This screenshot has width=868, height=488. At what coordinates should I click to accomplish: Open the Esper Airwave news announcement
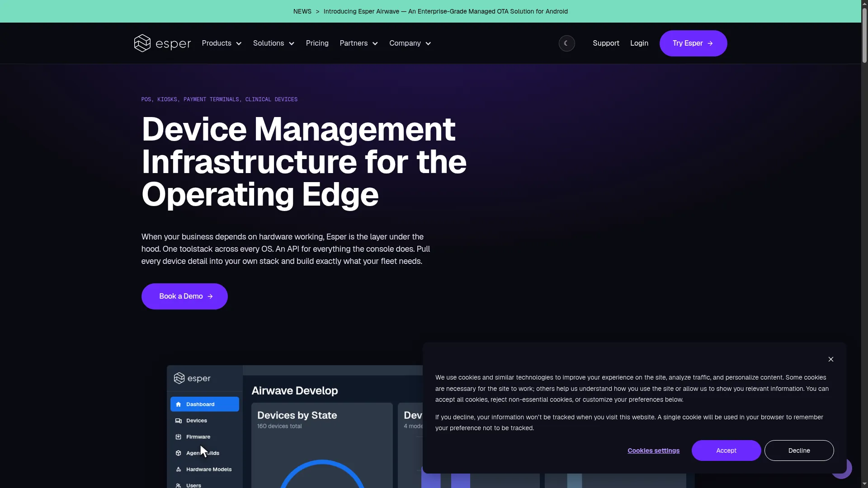point(445,11)
